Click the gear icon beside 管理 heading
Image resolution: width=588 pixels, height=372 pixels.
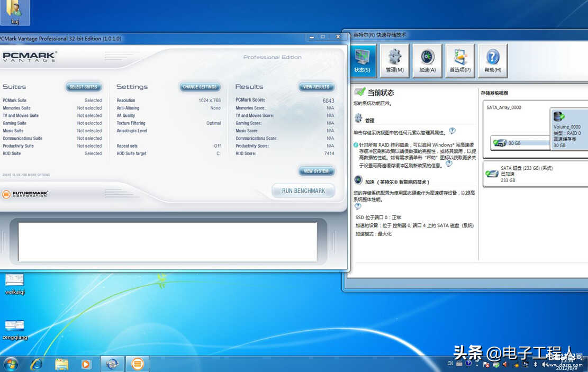(x=358, y=119)
